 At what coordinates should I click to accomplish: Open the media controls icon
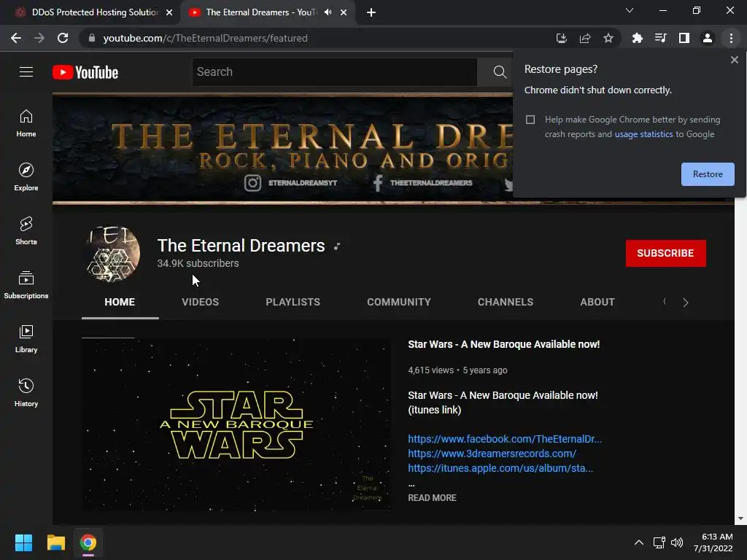coord(660,38)
